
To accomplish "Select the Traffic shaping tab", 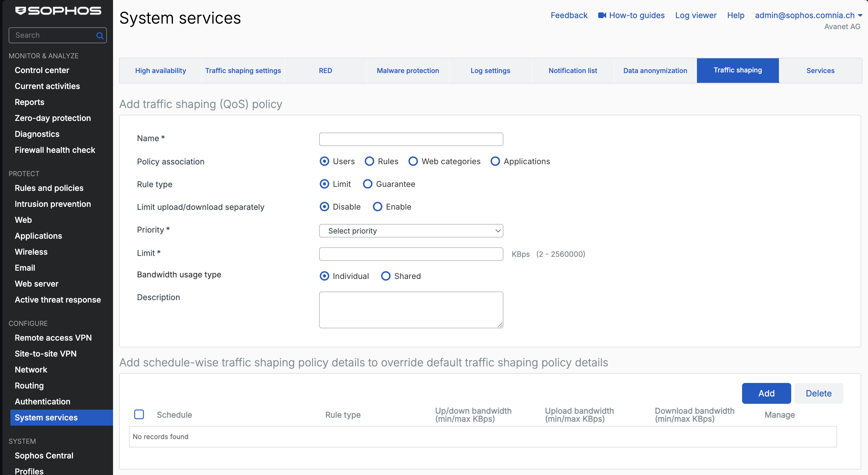I will (x=737, y=70).
